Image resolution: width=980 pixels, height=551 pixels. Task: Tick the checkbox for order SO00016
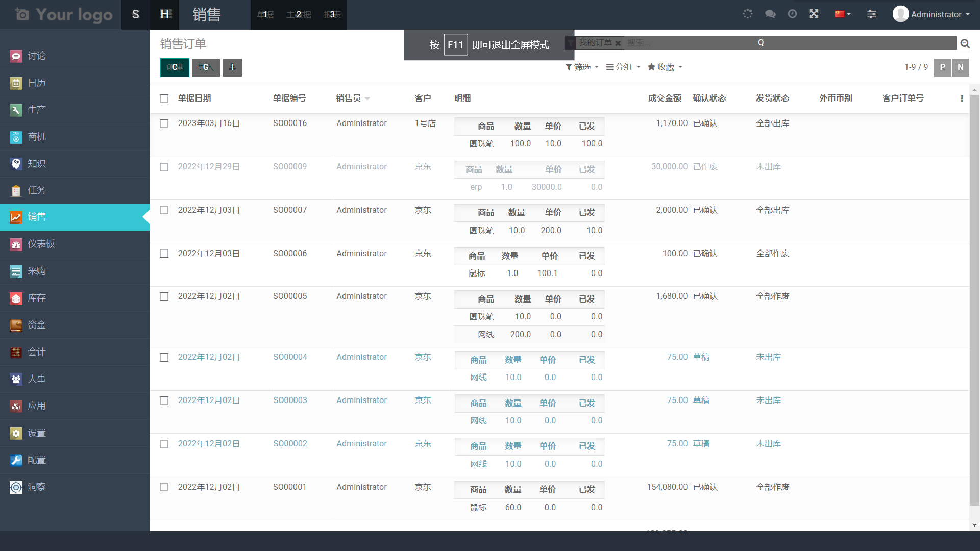164,123
